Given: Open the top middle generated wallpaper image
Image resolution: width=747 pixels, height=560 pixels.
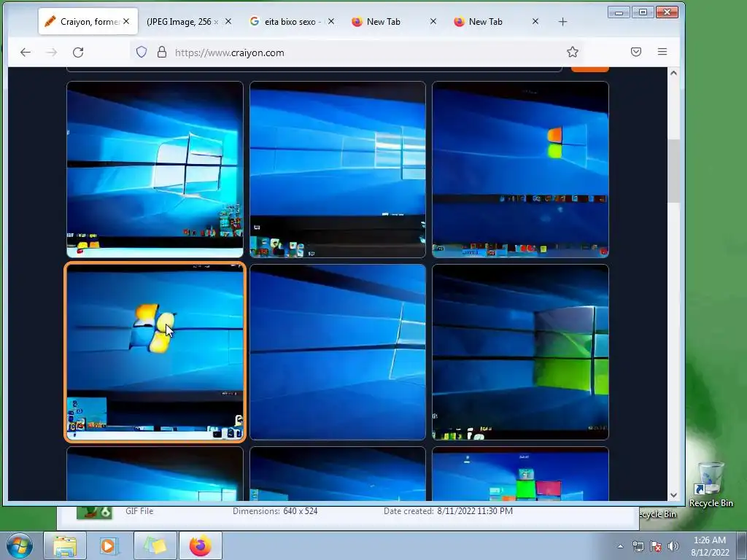Looking at the screenshot, I should click(338, 169).
